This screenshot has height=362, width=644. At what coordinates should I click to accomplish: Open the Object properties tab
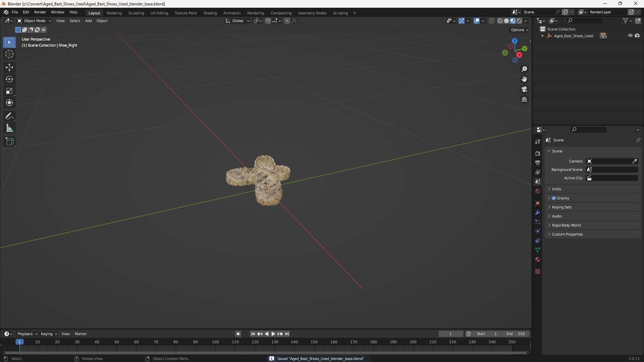(538, 203)
